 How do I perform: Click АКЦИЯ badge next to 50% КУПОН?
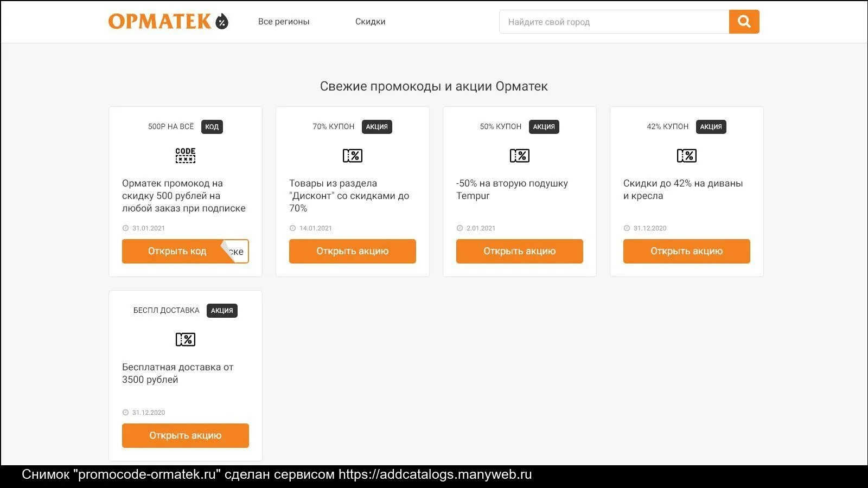[544, 127]
